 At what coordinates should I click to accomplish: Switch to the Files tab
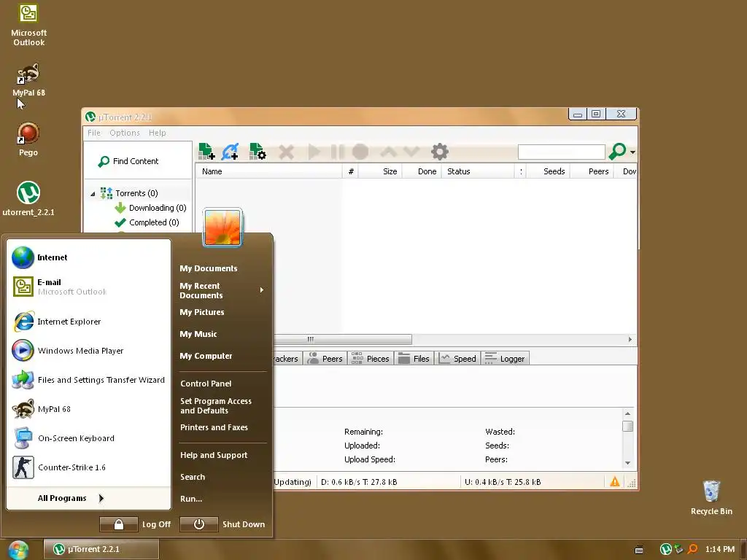click(x=414, y=359)
